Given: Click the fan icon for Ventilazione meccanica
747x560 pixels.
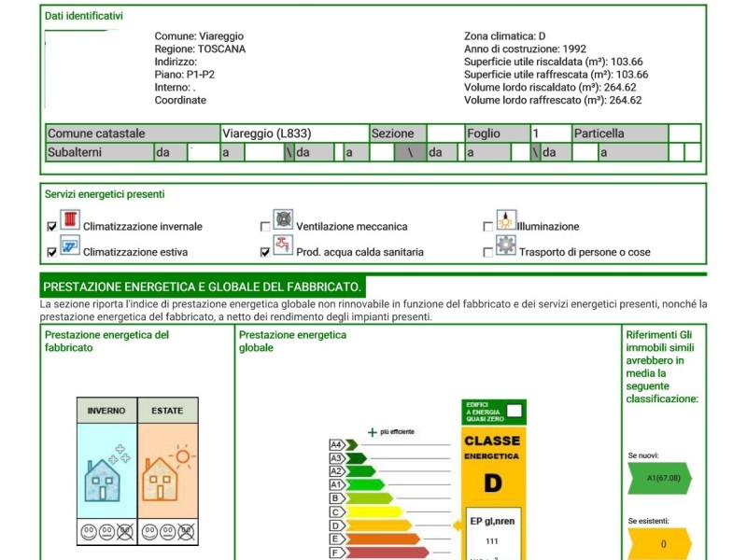Looking at the screenshot, I should (x=283, y=221).
